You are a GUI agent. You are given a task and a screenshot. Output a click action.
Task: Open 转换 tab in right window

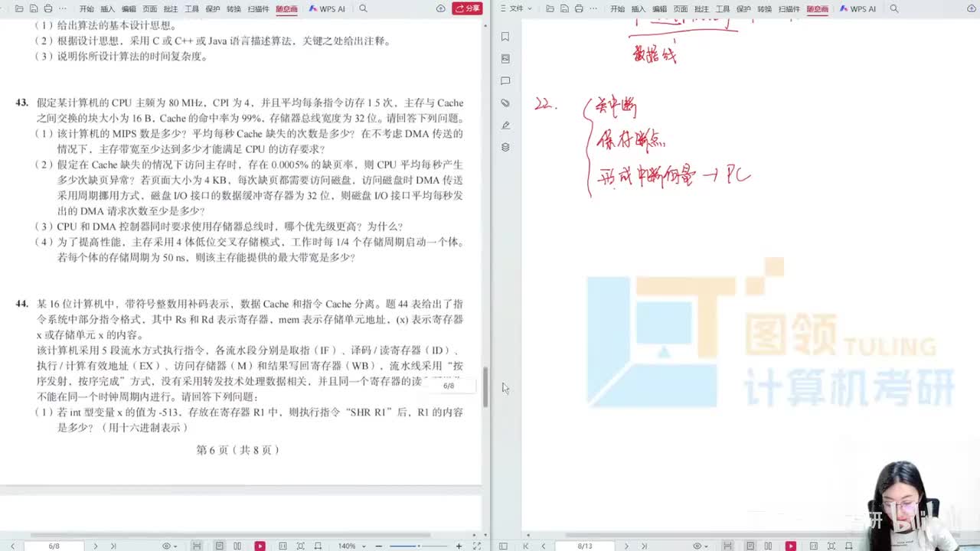coord(764,9)
